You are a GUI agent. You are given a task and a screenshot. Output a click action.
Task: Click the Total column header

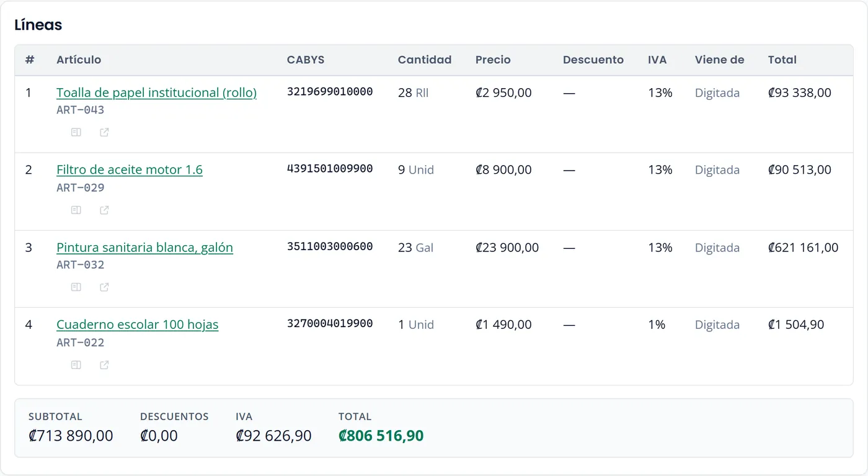pos(782,60)
